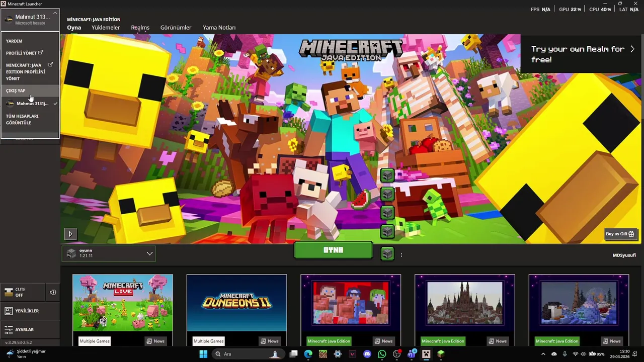Open WhatsApp from the taskbar
Viewport: 644px width, 362px height.
[x=382, y=354]
